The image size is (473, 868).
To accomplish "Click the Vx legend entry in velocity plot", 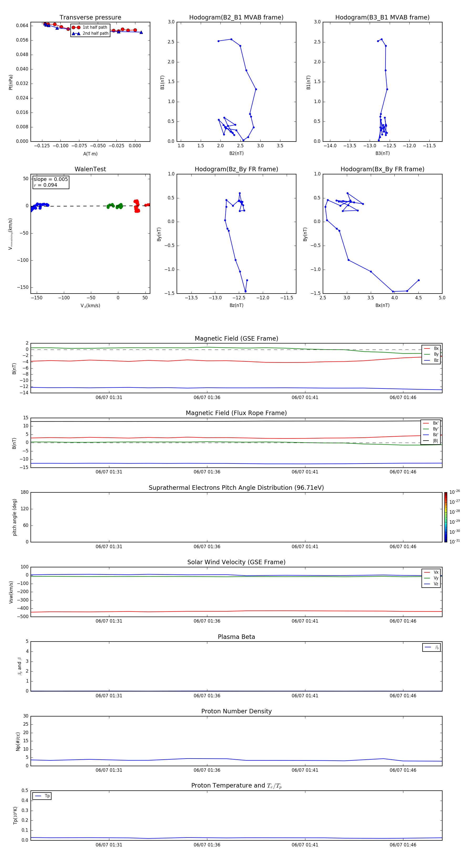I will [x=431, y=573].
